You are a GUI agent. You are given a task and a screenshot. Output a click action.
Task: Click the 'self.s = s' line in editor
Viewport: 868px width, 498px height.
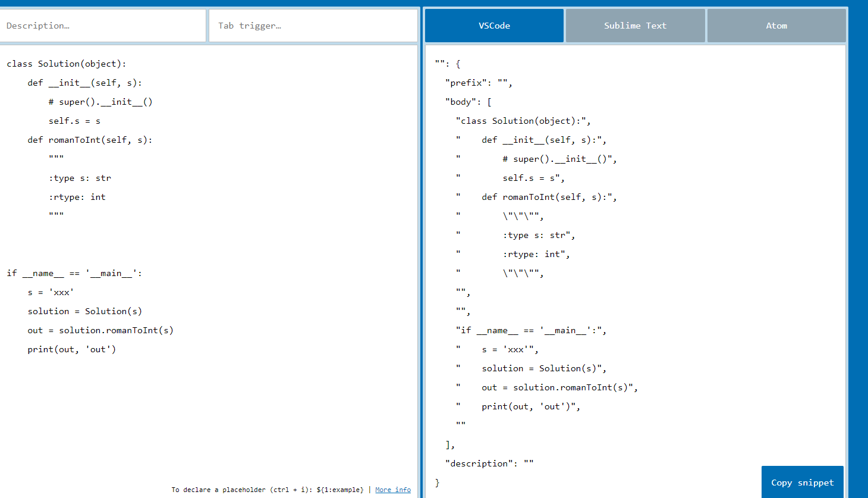point(74,121)
